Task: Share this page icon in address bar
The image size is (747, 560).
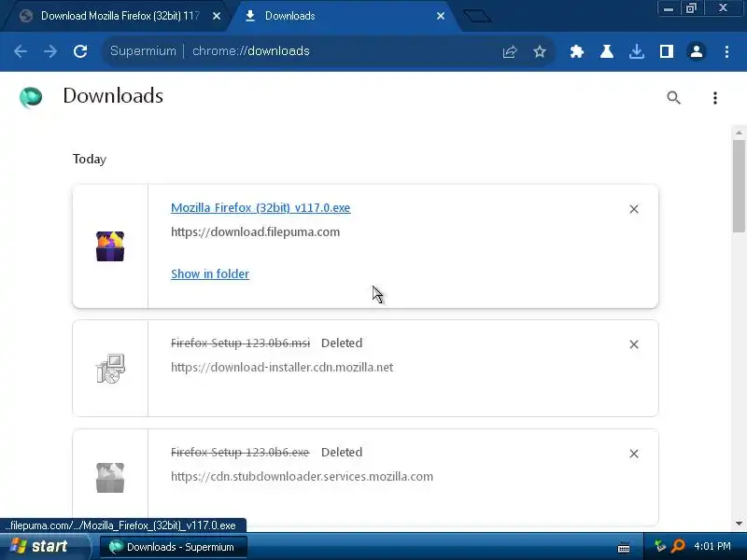Action: pyautogui.click(x=509, y=51)
